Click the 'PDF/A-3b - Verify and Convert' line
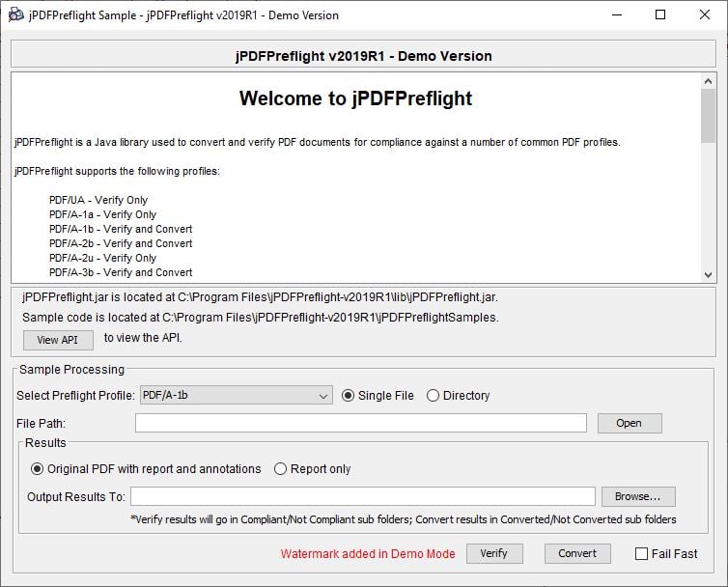Image resolution: width=728 pixels, height=587 pixels. click(x=121, y=272)
